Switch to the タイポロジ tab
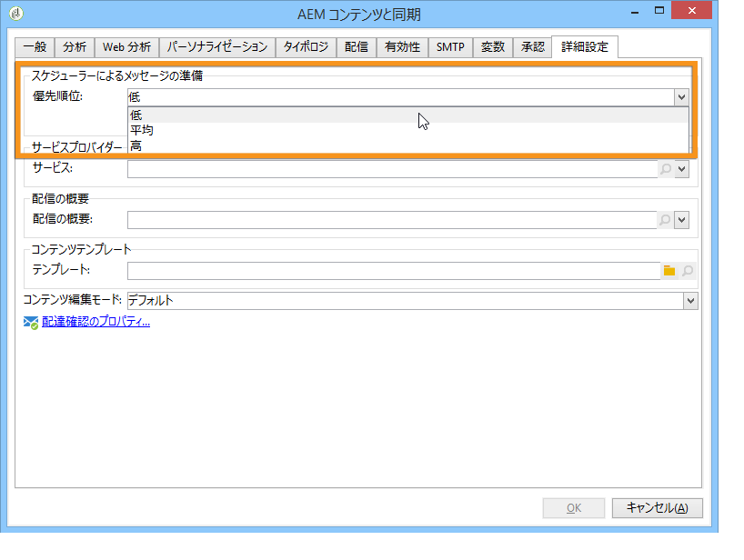This screenshot has height=560, width=744. coord(306,47)
